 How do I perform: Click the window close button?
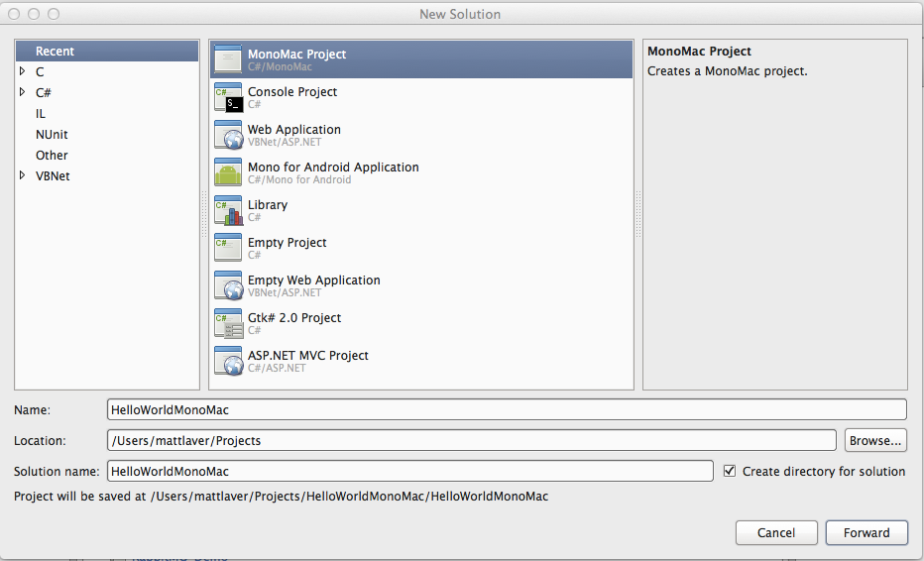(14, 14)
